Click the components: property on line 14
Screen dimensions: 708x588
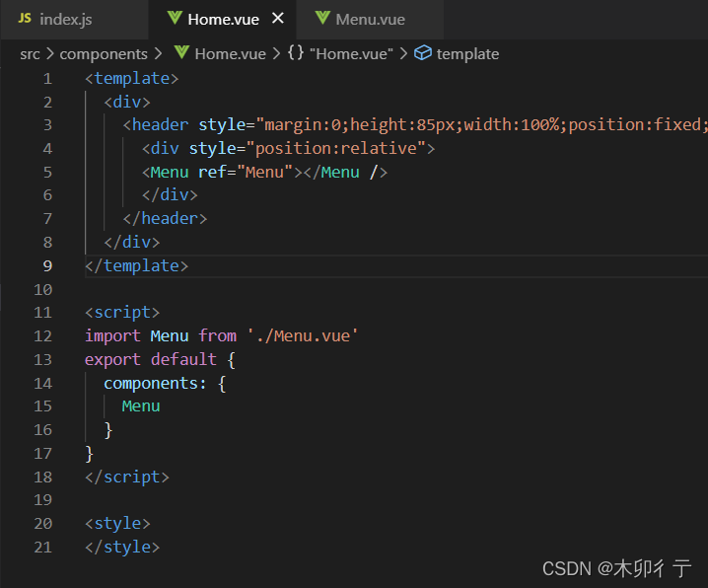[x=156, y=384]
